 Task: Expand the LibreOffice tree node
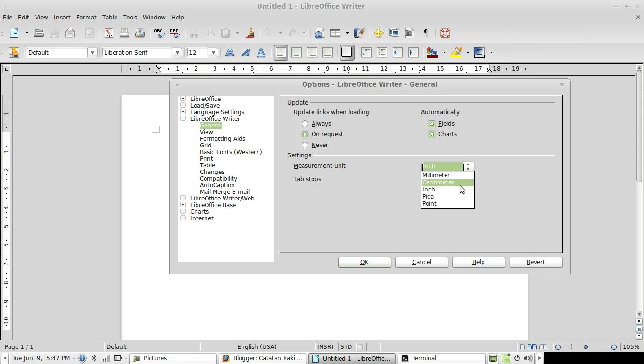(183, 99)
